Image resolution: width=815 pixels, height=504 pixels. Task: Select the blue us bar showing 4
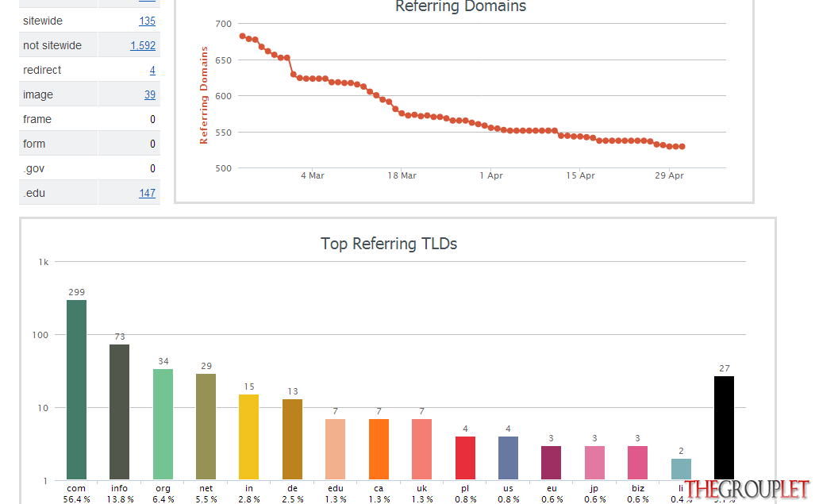pyautogui.click(x=509, y=458)
